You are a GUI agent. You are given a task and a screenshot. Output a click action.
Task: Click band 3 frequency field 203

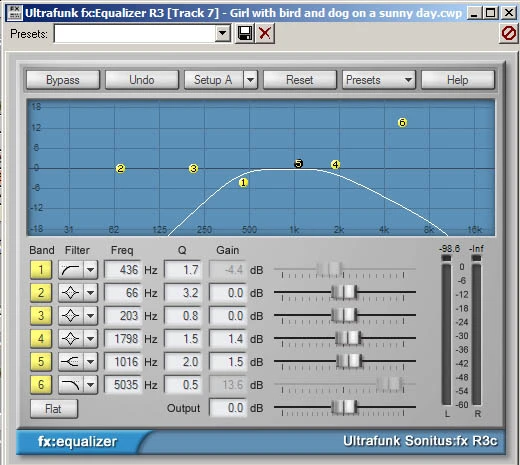pos(123,315)
